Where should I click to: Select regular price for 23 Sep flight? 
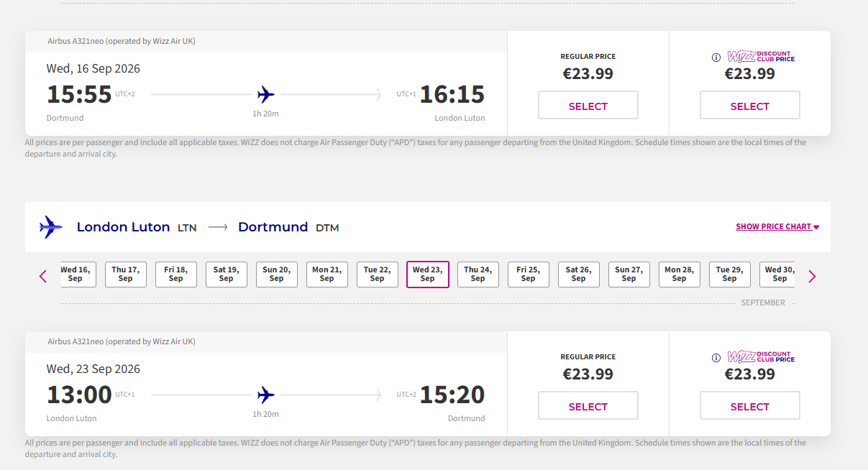(x=588, y=405)
